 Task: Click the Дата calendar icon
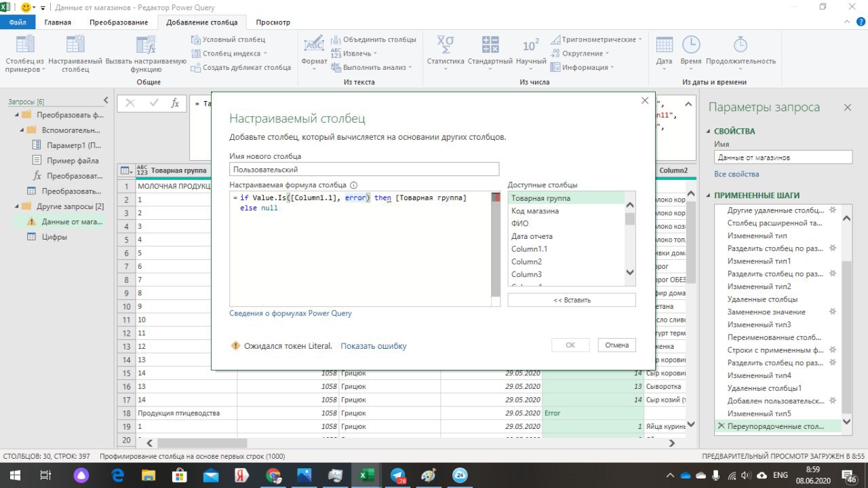click(665, 45)
